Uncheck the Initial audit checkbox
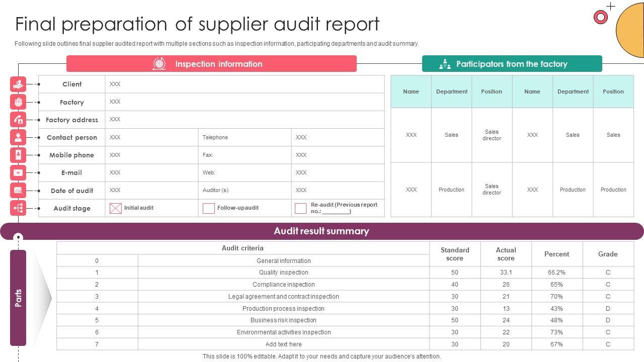 116,208
